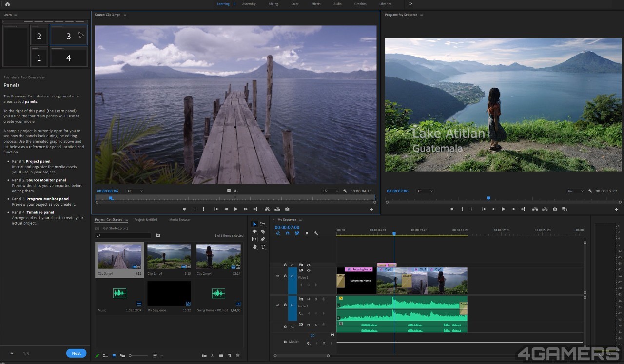Open Program Monitor Fit zoom dropdown
Image resolution: width=624 pixels, height=364 pixels.
click(x=425, y=191)
